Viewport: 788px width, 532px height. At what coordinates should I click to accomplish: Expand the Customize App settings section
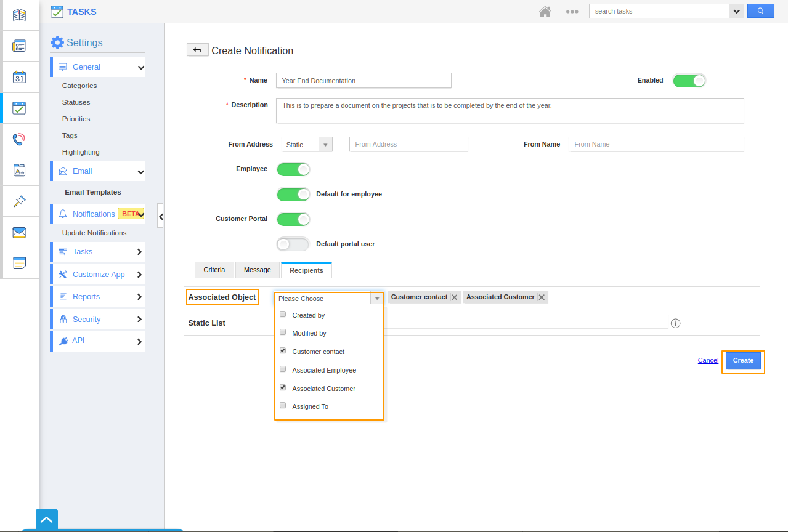[98, 275]
